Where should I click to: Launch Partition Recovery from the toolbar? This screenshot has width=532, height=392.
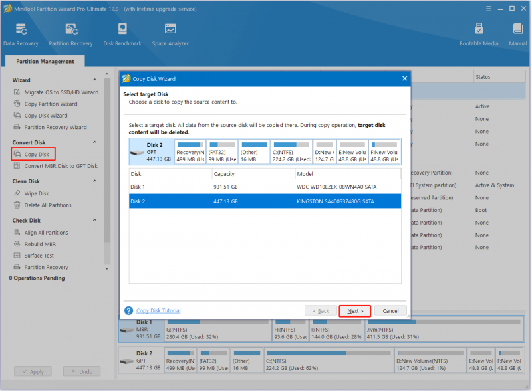point(70,35)
